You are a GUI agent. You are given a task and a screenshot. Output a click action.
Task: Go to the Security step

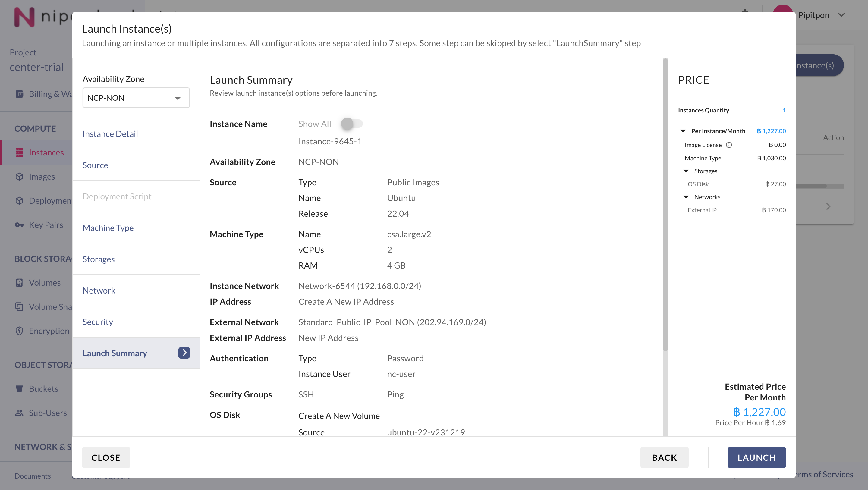pos(136,322)
